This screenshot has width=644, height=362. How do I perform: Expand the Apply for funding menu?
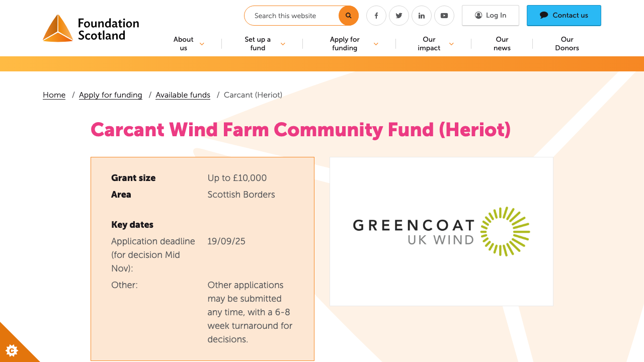[x=376, y=44]
